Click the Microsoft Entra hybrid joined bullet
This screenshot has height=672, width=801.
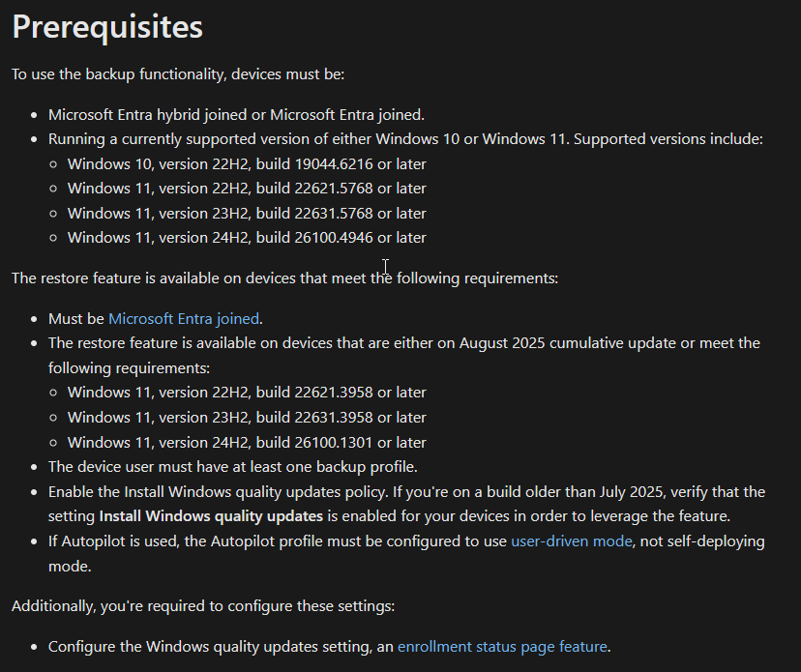236,114
